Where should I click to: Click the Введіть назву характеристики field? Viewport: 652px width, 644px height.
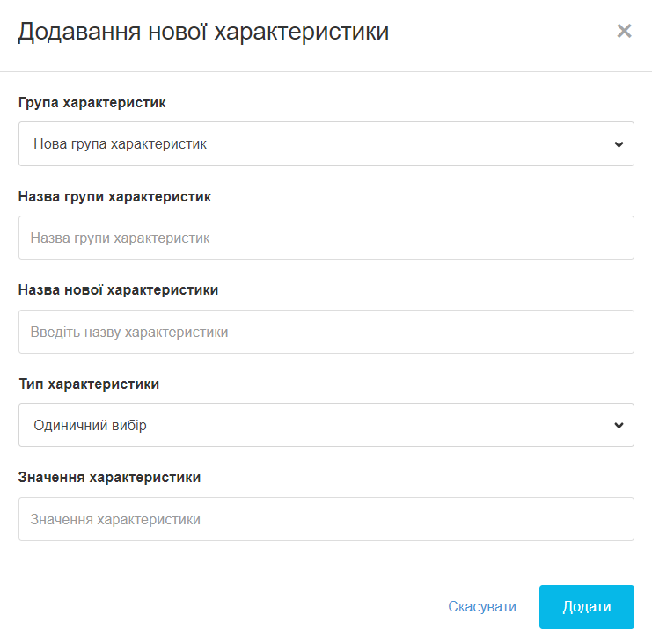point(326,332)
